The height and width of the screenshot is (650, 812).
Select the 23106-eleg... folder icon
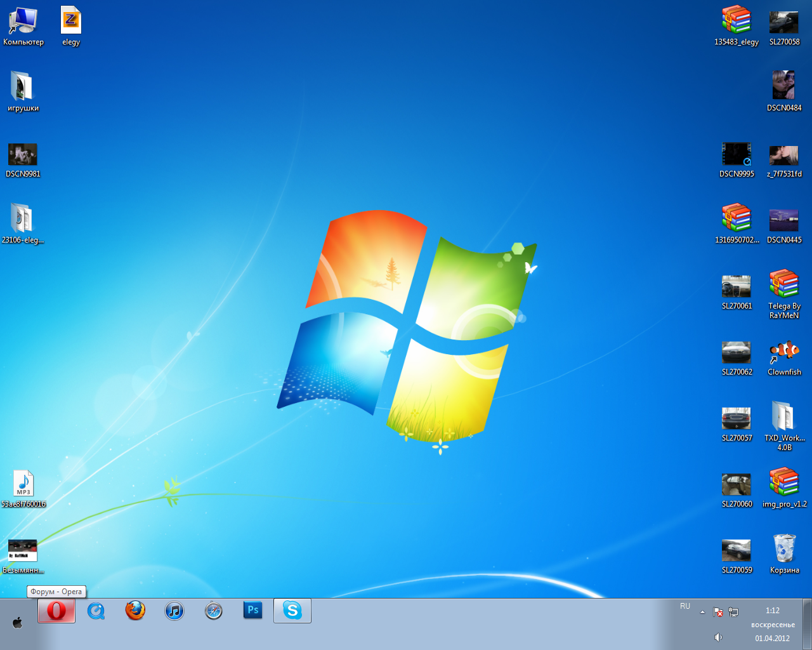[x=23, y=223]
